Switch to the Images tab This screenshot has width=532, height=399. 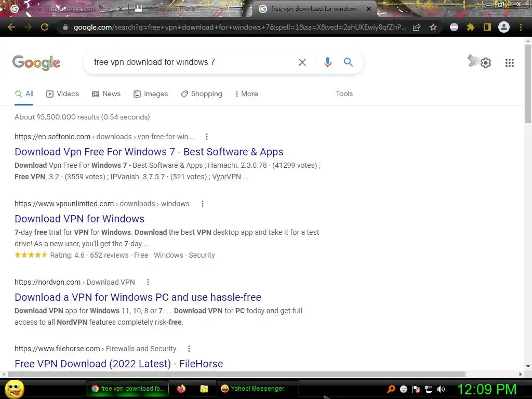(151, 94)
